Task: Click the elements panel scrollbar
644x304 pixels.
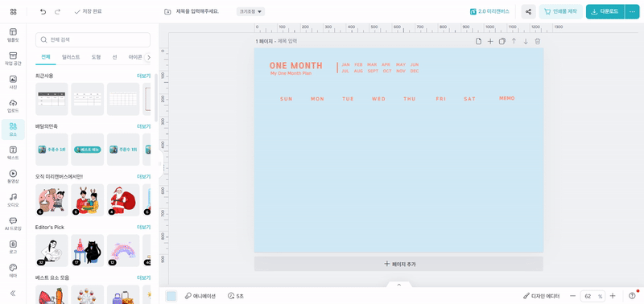Action: [x=156, y=97]
